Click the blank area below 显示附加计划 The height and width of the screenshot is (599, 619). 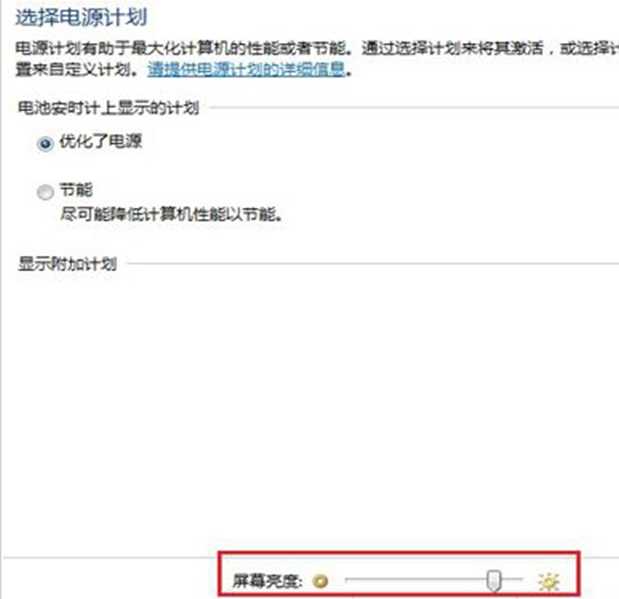tap(310, 411)
